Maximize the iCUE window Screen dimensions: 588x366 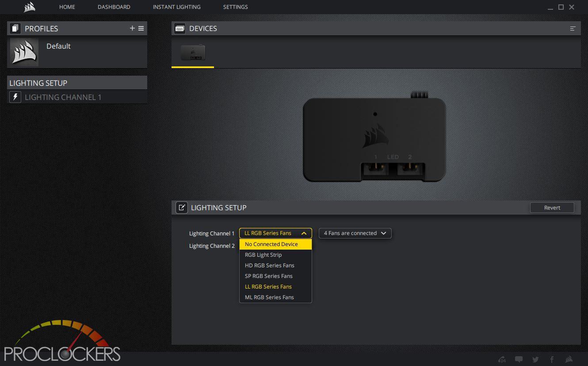[x=561, y=7]
